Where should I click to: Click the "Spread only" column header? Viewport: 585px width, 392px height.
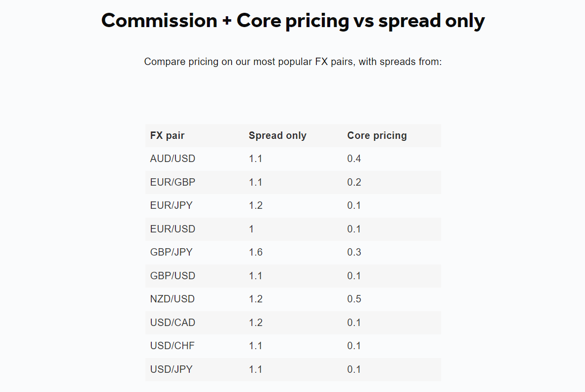pos(277,135)
